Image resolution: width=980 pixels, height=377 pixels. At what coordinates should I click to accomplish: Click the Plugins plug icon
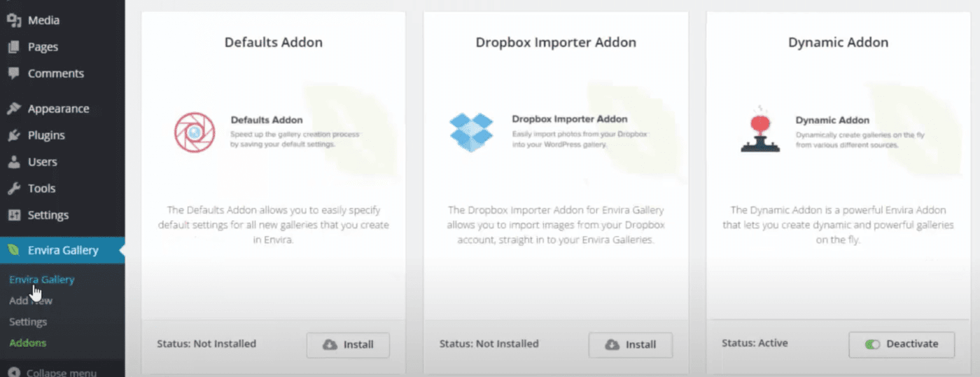(x=13, y=135)
